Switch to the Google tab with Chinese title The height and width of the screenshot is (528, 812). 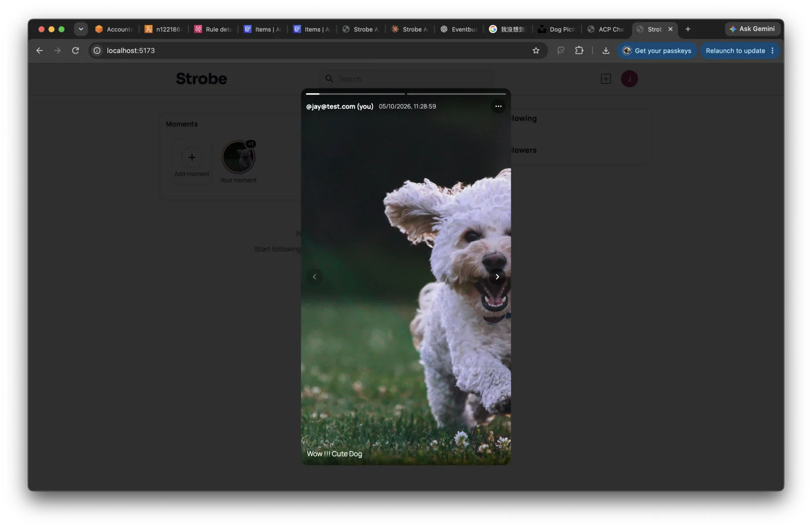(508, 29)
